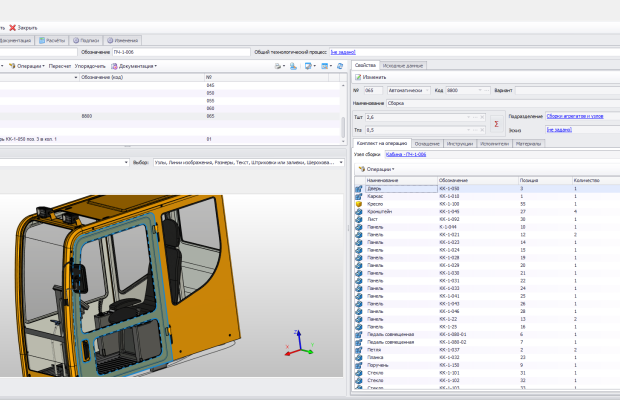The image size is (620, 400).
Task: Click the part icon of Кронштейн row
Action: pyautogui.click(x=359, y=212)
